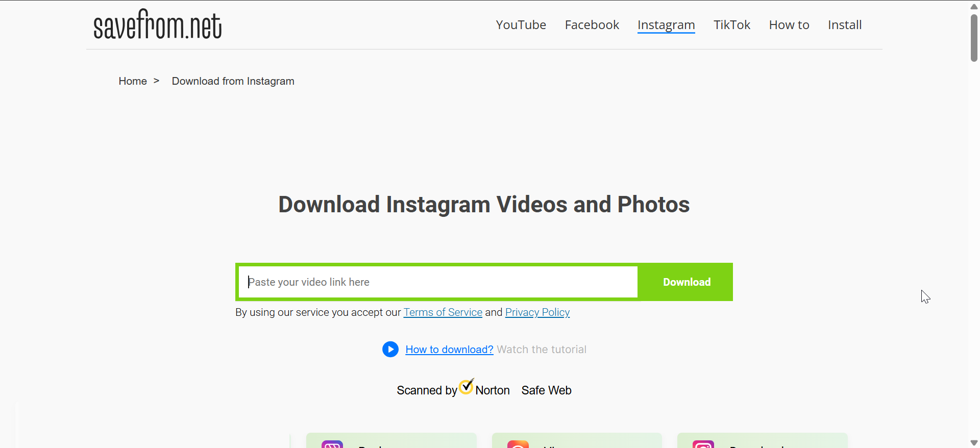
Task: Go to the Install page
Action: point(845,25)
